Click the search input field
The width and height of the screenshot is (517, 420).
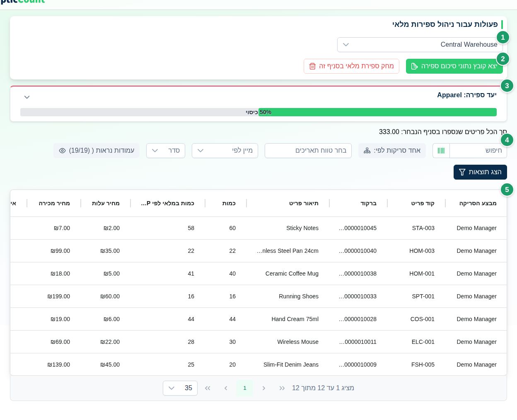(x=478, y=151)
